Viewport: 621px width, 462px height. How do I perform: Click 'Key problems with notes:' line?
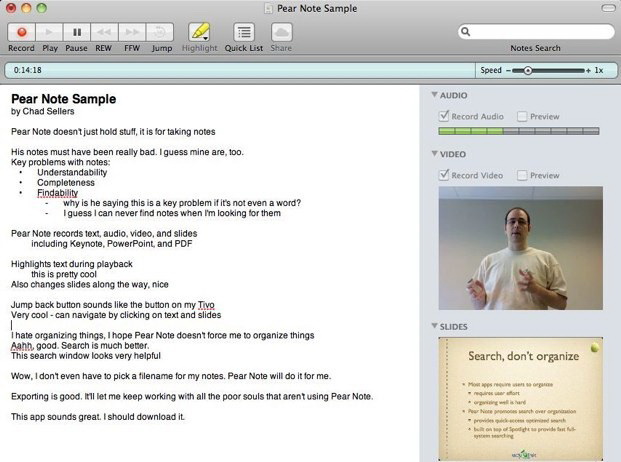[x=61, y=162]
